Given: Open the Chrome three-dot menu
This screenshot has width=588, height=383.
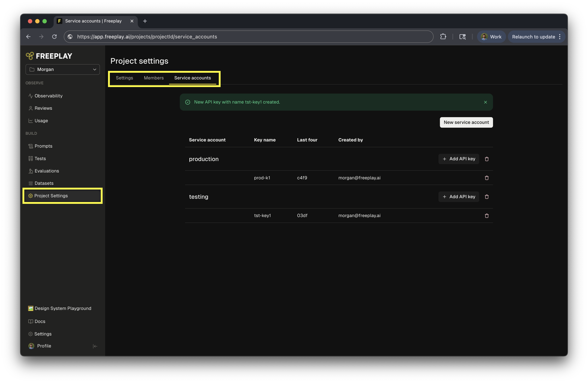Looking at the screenshot, I should pyautogui.click(x=560, y=37).
